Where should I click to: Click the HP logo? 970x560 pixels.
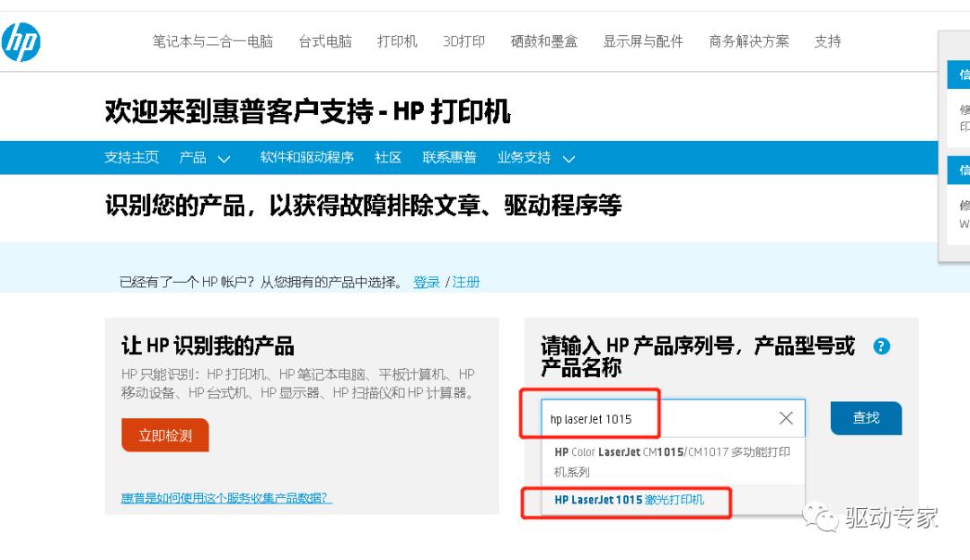(22, 41)
